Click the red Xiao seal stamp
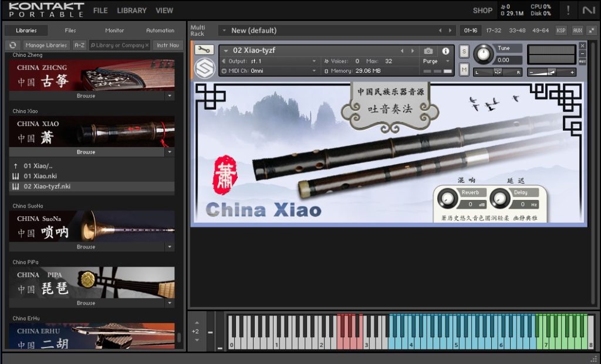601x364 pixels. point(225,175)
